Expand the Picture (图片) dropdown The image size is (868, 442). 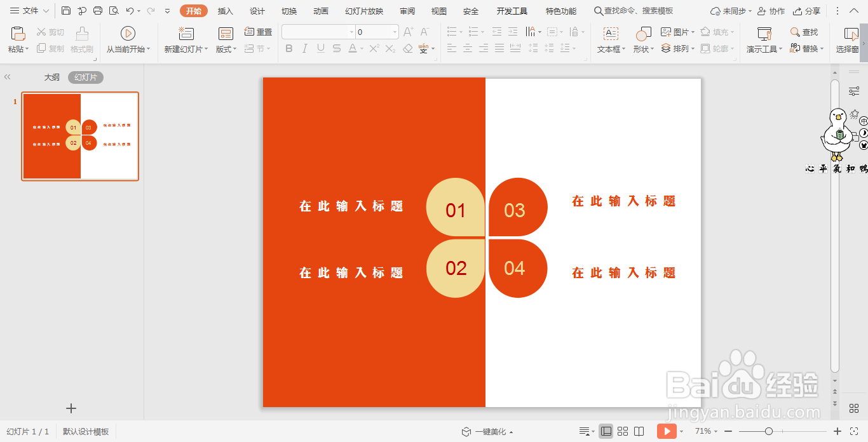tap(693, 32)
